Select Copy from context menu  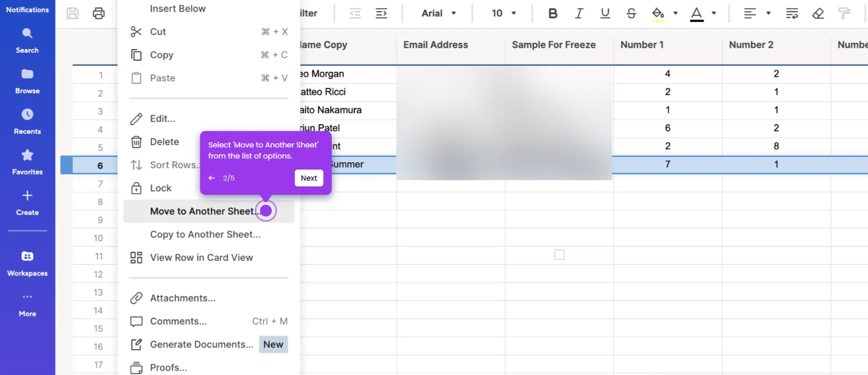click(x=209, y=55)
